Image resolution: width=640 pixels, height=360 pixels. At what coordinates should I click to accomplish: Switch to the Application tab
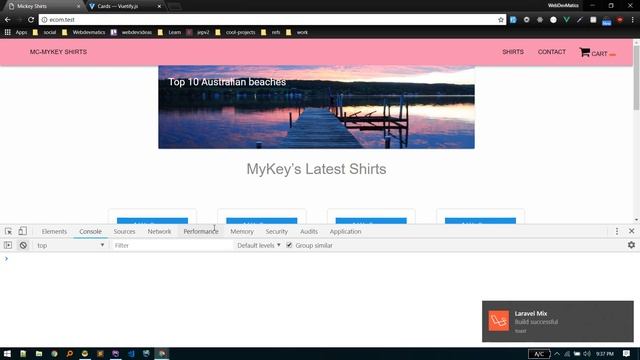[x=345, y=231]
